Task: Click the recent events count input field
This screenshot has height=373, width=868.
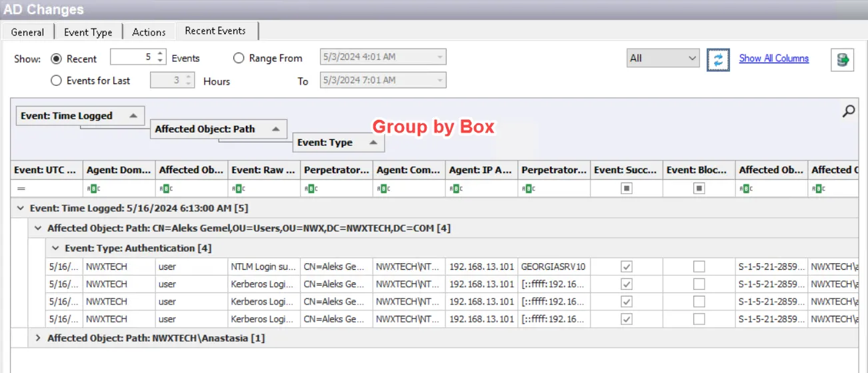Action: click(132, 57)
